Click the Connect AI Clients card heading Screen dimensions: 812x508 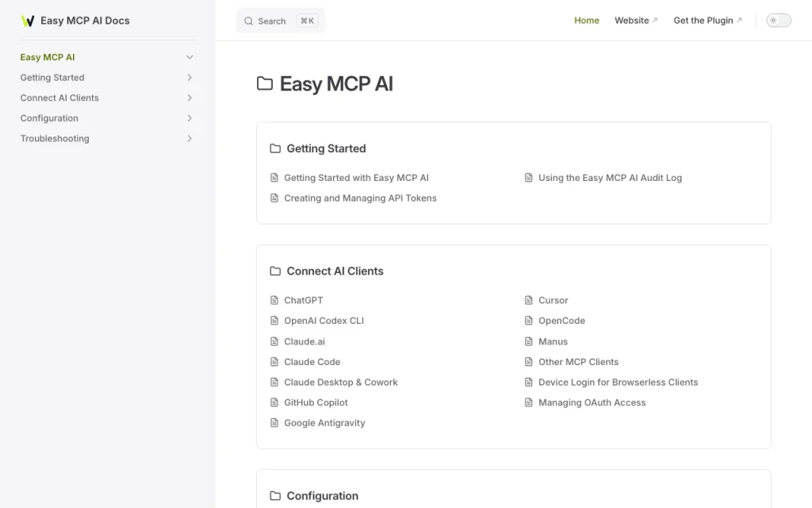coord(335,271)
